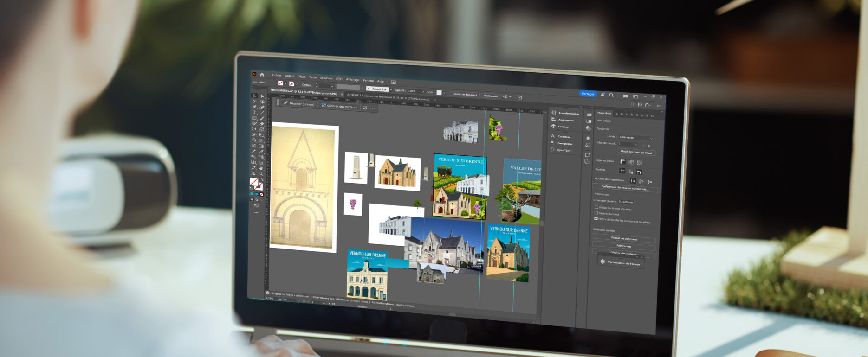868x357 pixels.
Task: Click the Style swatch in control bar
Action: [x=439, y=93]
